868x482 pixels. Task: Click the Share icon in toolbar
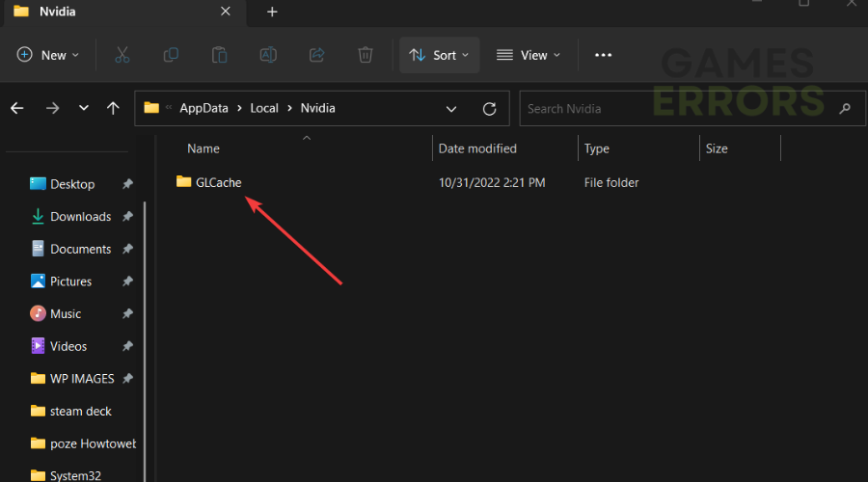click(316, 55)
